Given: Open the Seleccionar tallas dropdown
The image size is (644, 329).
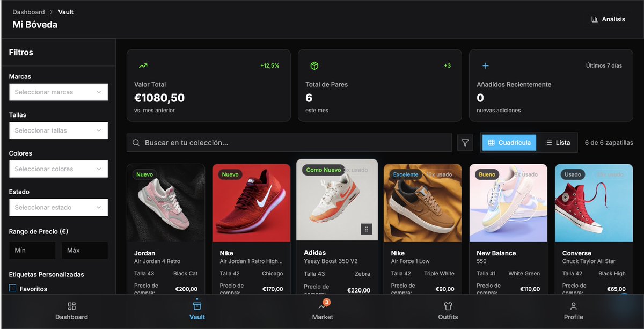Looking at the screenshot, I should pos(58,130).
